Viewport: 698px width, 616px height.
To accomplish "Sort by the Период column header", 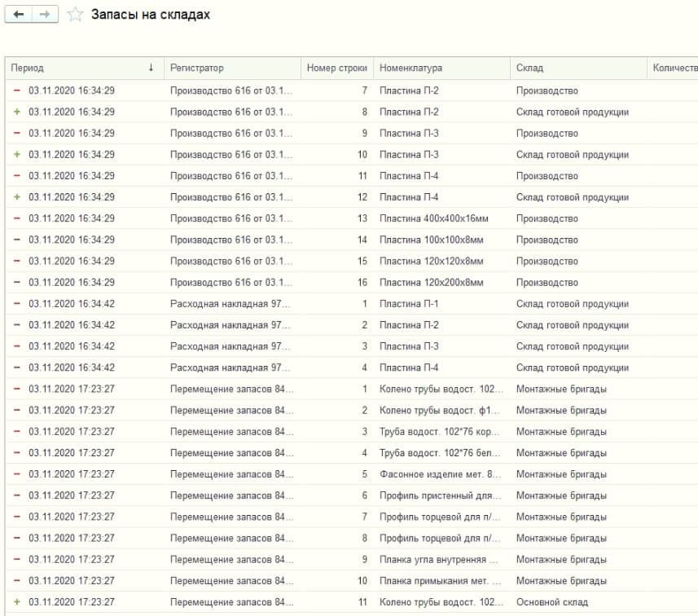I will click(x=85, y=68).
